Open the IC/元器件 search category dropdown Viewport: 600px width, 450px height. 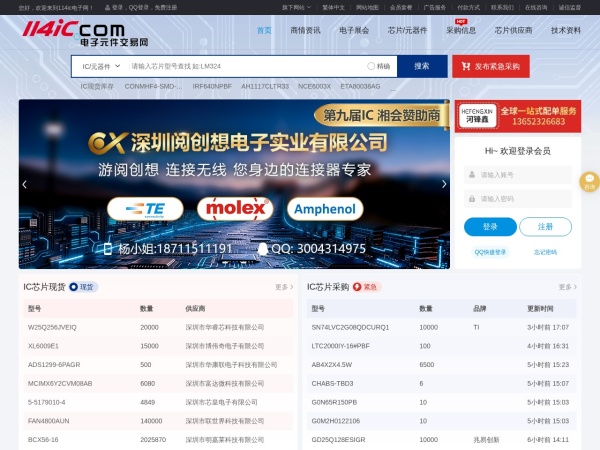101,66
